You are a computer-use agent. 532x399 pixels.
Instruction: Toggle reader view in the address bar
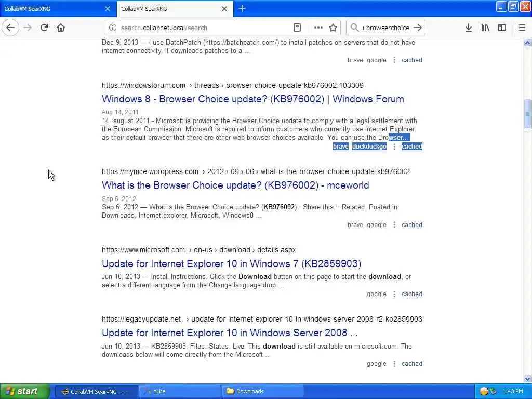click(297, 28)
